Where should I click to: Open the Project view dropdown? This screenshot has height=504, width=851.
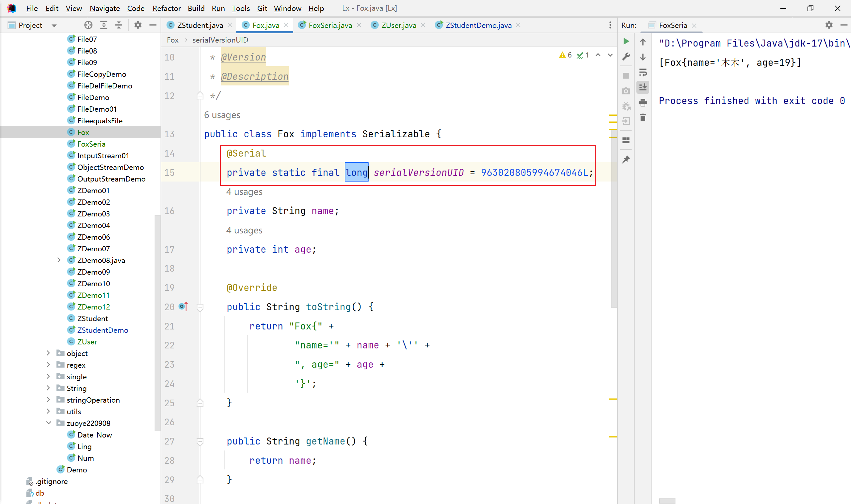[54, 26]
